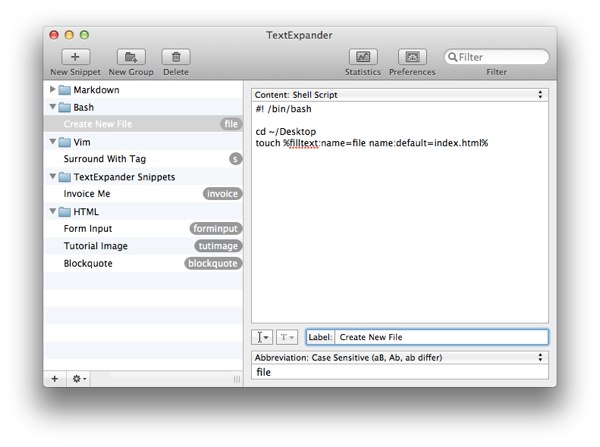Expand the Markdown group triangle
Image resolution: width=600 pixels, height=447 pixels.
(x=53, y=89)
